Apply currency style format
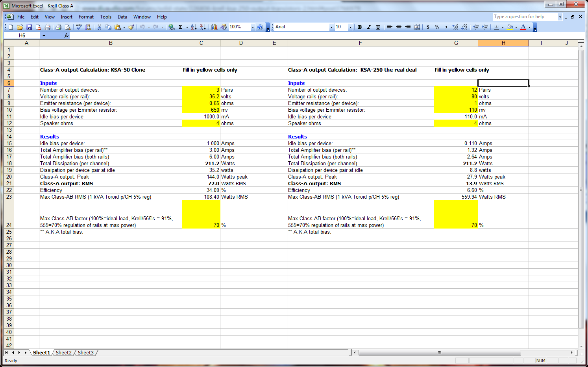Image resolution: width=588 pixels, height=367 pixels. coord(428,27)
